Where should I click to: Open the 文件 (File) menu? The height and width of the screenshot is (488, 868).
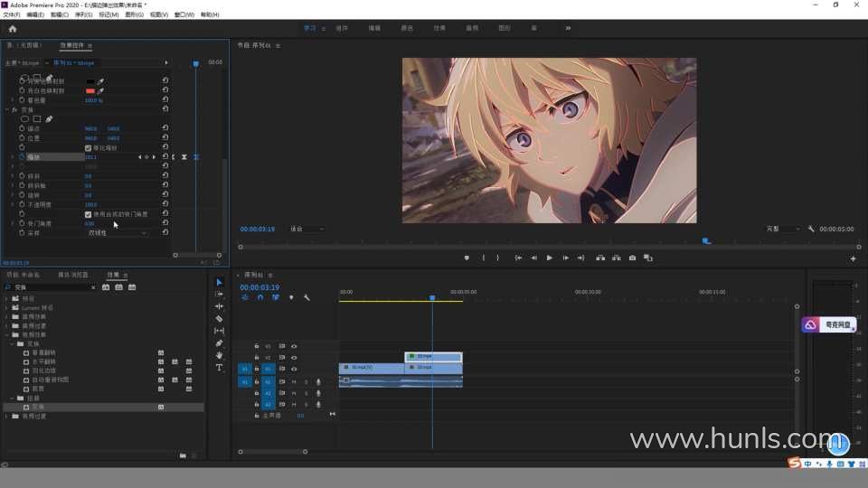[11, 15]
